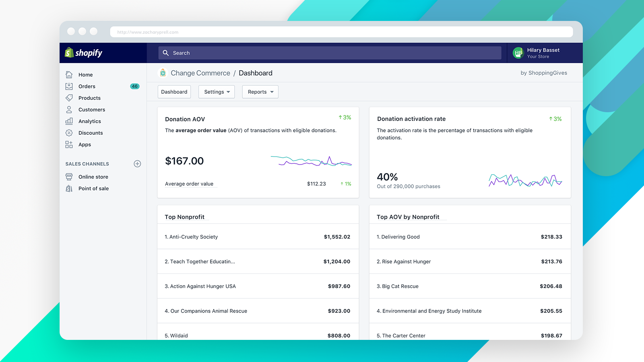Click the Online store icon
Screen dimensions: 644x362
69,177
